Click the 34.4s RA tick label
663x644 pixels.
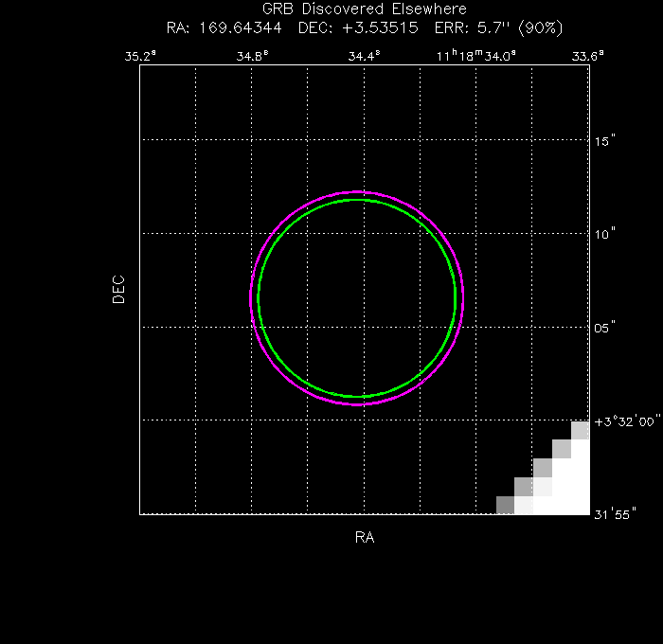pos(364,56)
